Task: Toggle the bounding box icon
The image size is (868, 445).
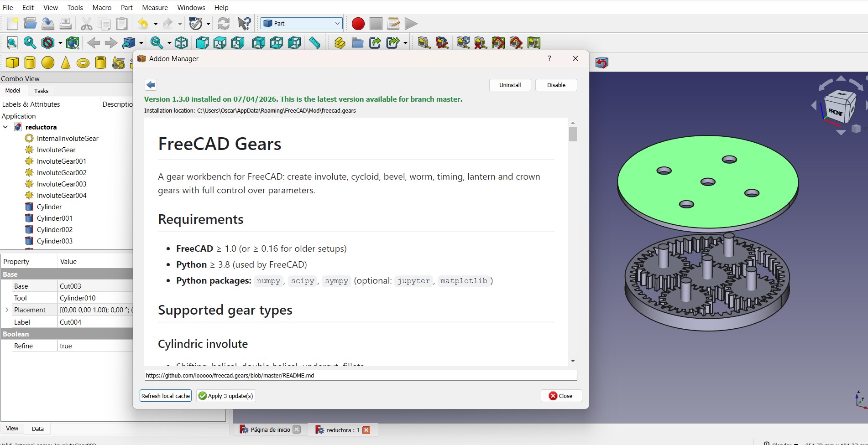Action: tap(73, 43)
